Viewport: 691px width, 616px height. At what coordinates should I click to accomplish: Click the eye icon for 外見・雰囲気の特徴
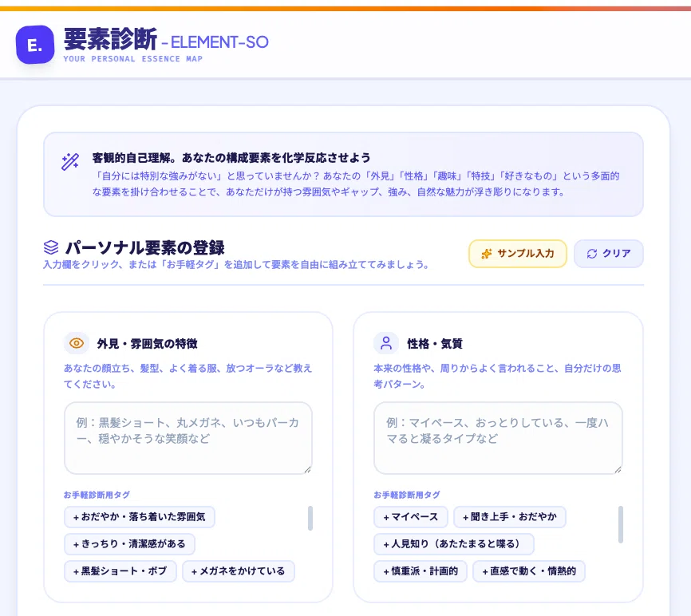click(x=77, y=343)
